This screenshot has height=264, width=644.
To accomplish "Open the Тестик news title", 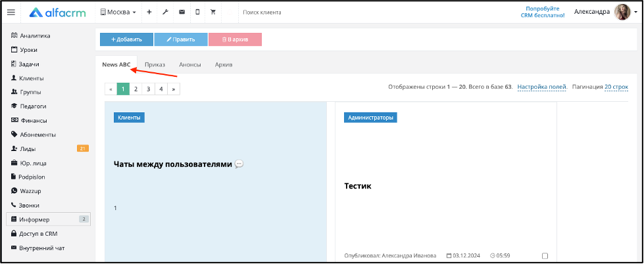I will [358, 186].
